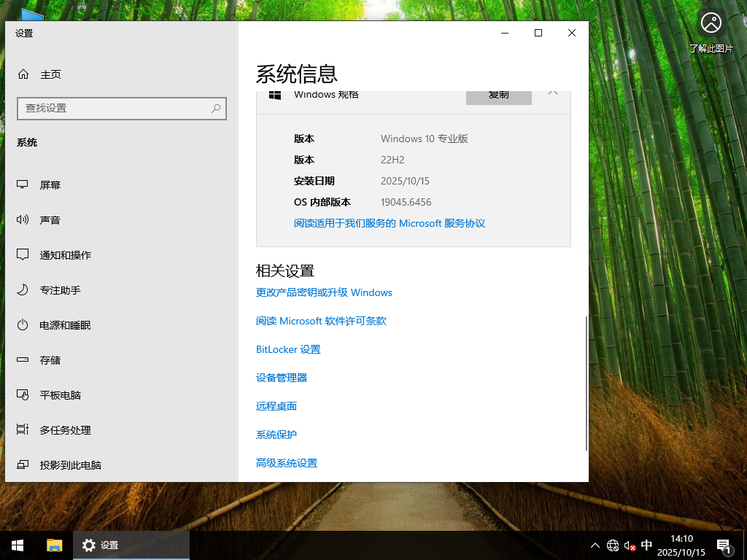Open 高级系统设置 link
This screenshot has height=560, width=747.
click(x=286, y=462)
